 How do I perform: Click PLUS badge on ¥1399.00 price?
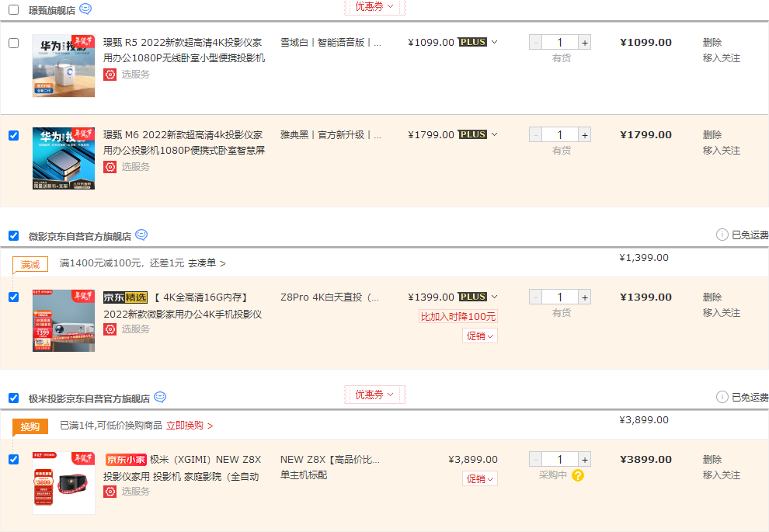473,297
